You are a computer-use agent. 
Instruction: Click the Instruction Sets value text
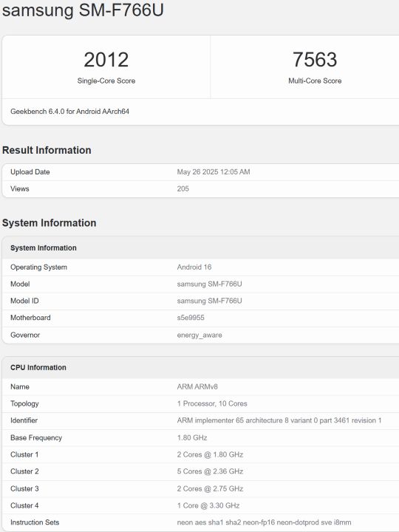point(264,523)
